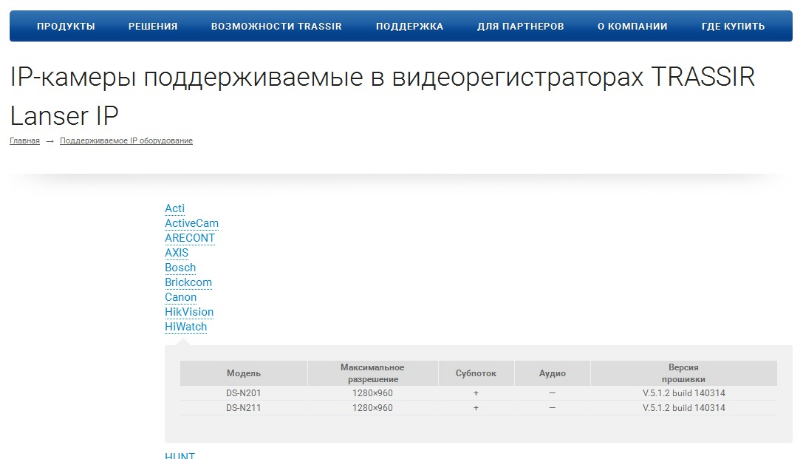Select the DS-N211 model cell
The image size is (800, 459).
point(243,408)
